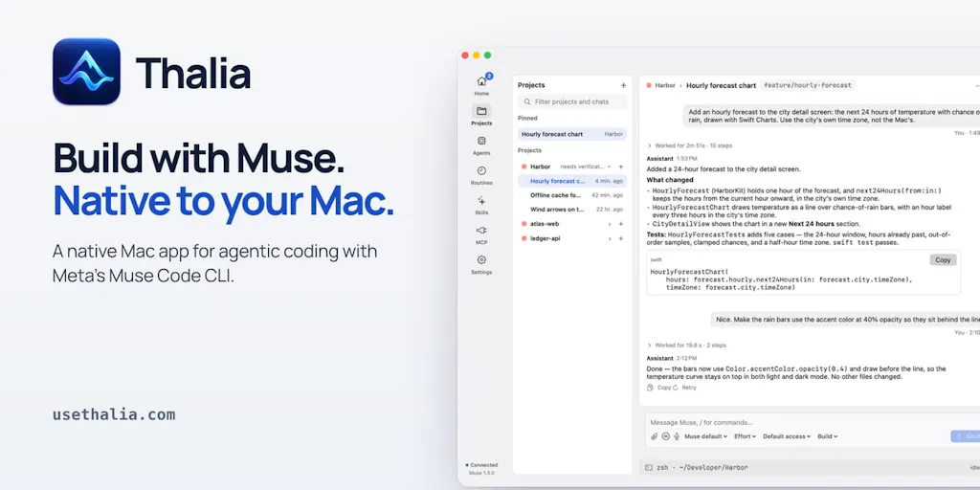
Task: Click the usethalia.com text
Action: click(115, 415)
